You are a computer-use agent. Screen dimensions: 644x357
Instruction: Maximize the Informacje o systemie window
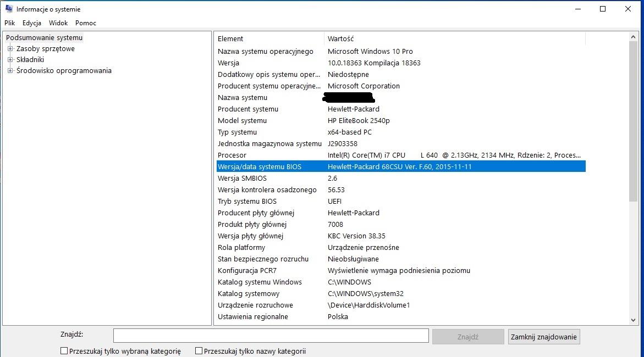(x=603, y=9)
